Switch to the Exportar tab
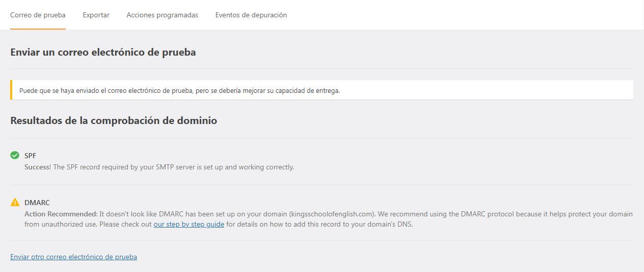Image resolution: width=644 pixels, height=272 pixels. 96,15
